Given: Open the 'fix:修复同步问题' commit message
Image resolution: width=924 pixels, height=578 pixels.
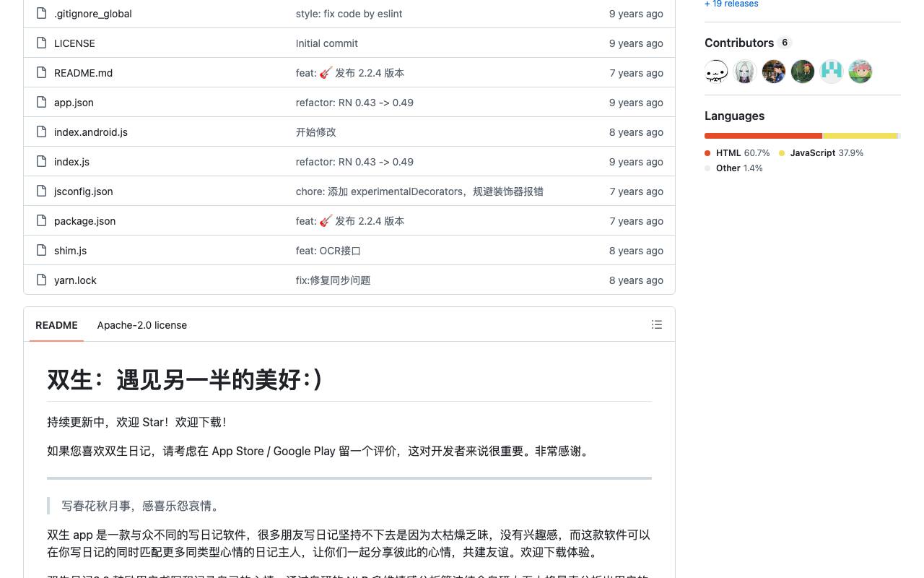Looking at the screenshot, I should [334, 280].
